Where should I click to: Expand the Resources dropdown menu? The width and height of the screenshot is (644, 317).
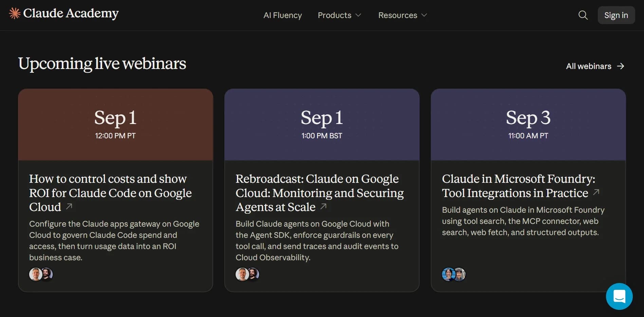click(403, 15)
